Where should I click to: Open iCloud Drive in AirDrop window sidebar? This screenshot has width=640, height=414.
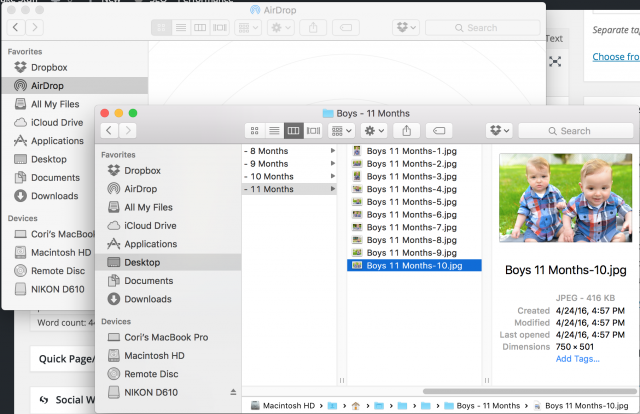tap(49, 122)
